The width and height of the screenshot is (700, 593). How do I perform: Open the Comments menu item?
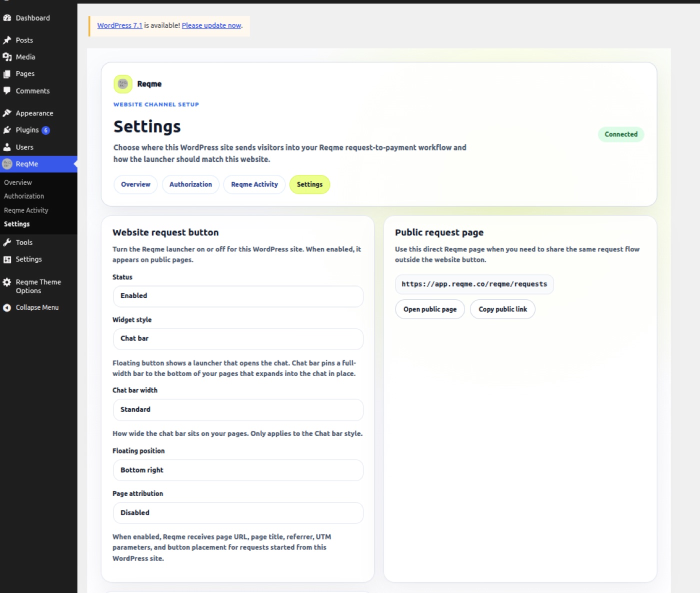[x=32, y=91]
